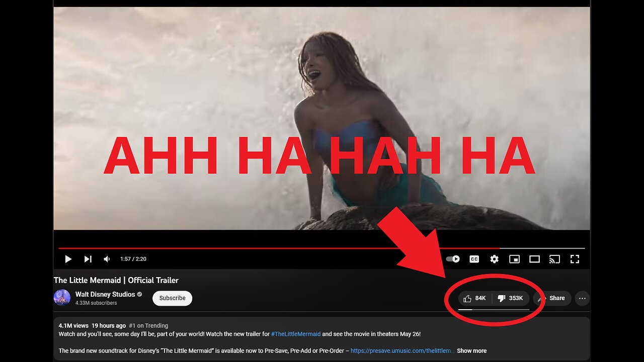Open the presave.umusic.com link

402,350
